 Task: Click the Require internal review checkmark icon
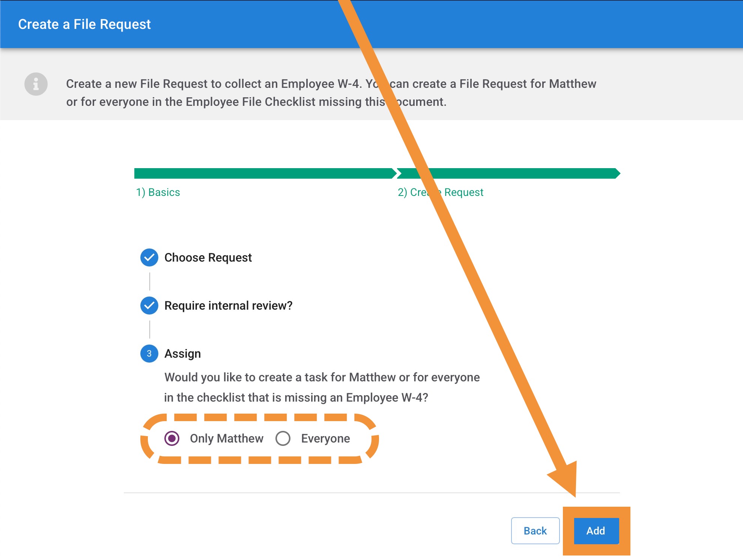[149, 306]
